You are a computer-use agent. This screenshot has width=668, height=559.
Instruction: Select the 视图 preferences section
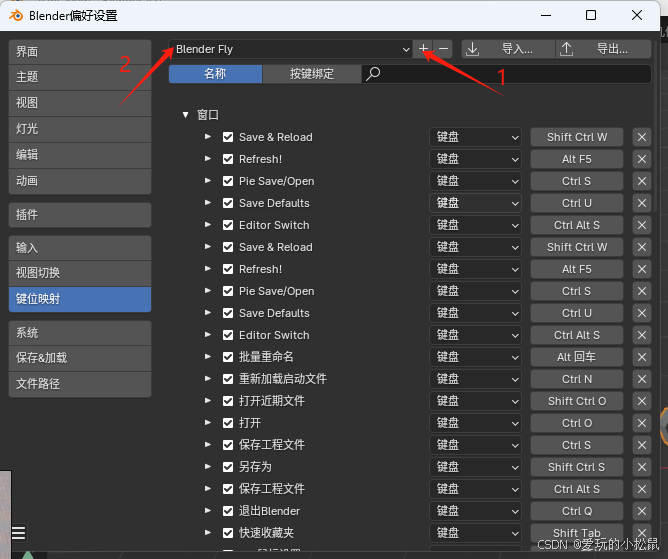(80, 103)
